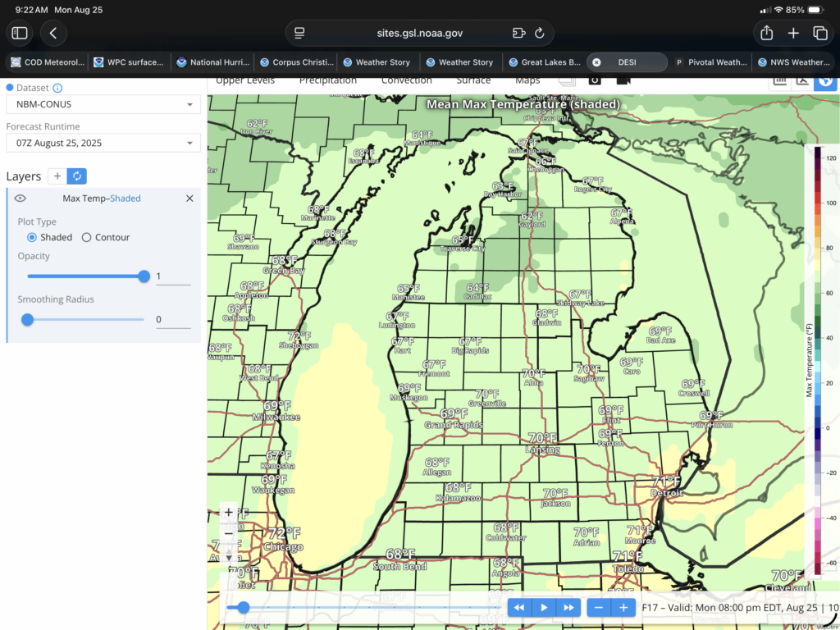Screen dimensions: 840x630
Task: Open the Convection menu
Action: [x=406, y=80]
